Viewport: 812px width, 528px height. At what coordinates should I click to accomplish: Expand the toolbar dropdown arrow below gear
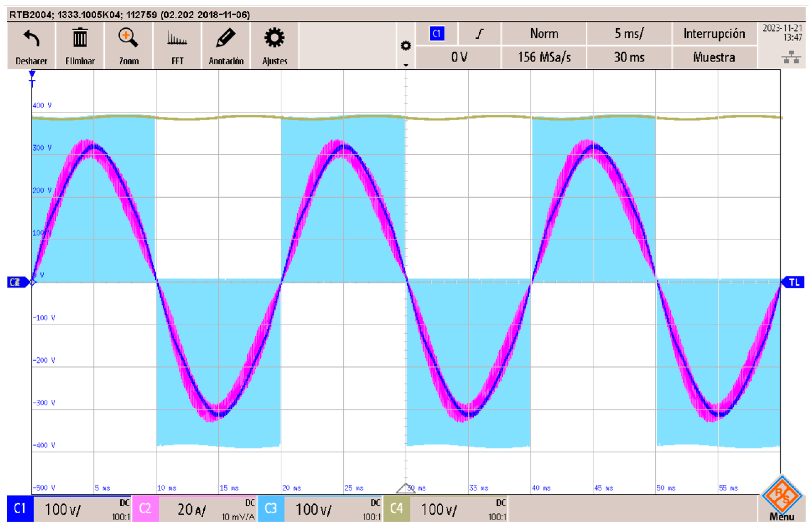406,65
